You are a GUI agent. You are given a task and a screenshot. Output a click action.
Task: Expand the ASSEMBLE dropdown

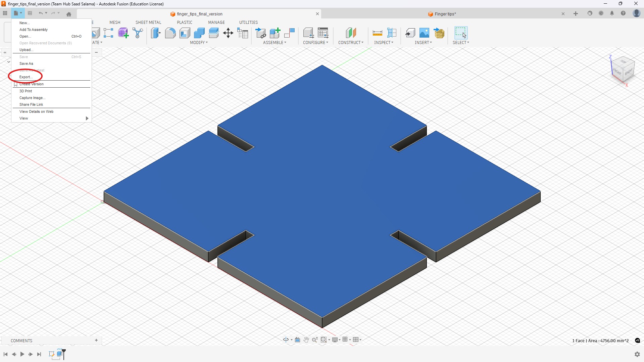coord(275,43)
